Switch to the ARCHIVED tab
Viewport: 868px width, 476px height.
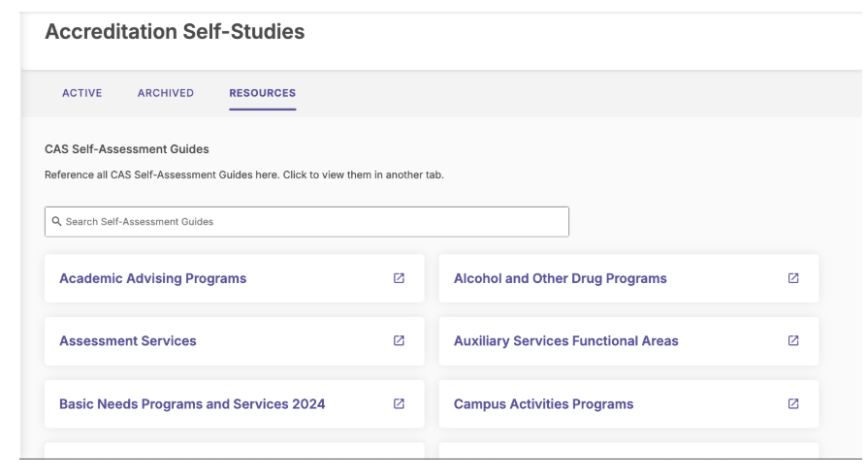[x=166, y=93]
